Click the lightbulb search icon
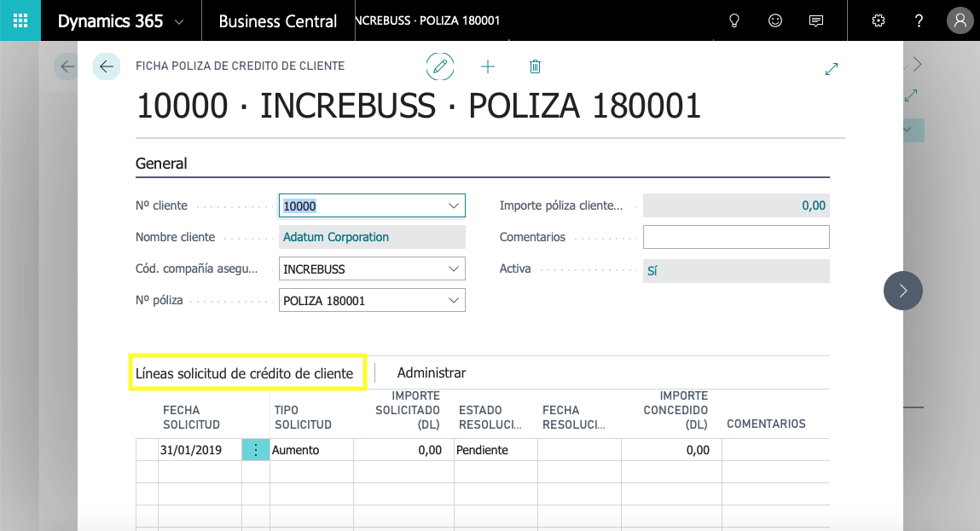Screen dimensions: 980x531 [x=734, y=20]
